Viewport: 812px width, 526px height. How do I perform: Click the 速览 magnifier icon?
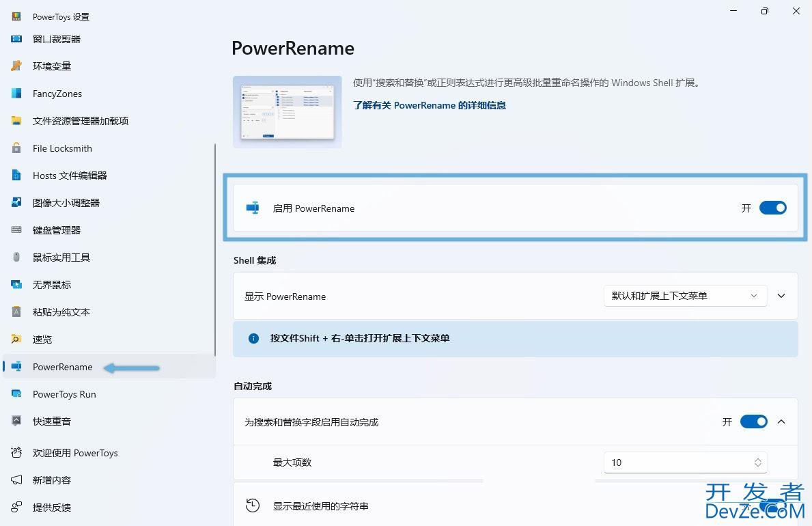click(16, 340)
